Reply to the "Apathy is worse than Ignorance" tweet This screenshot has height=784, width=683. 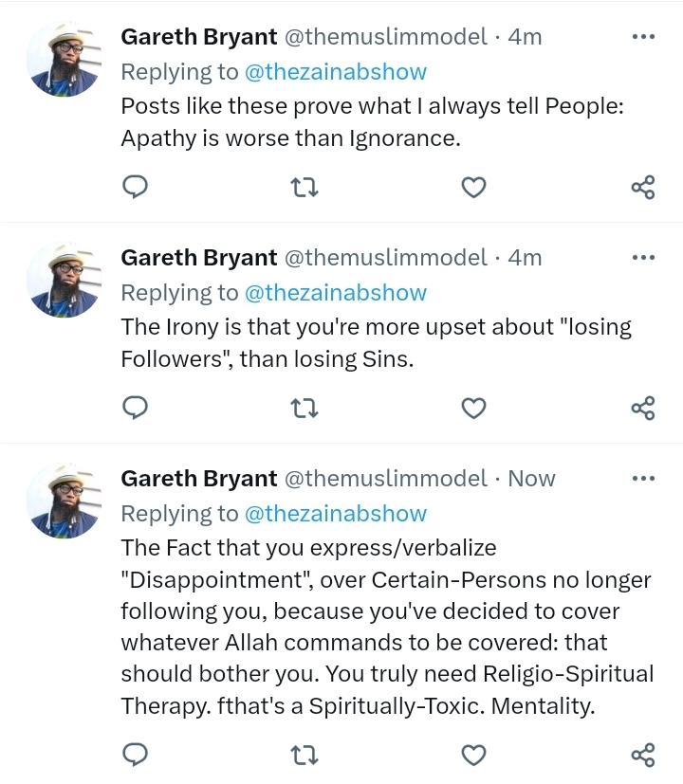[x=136, y=188]
